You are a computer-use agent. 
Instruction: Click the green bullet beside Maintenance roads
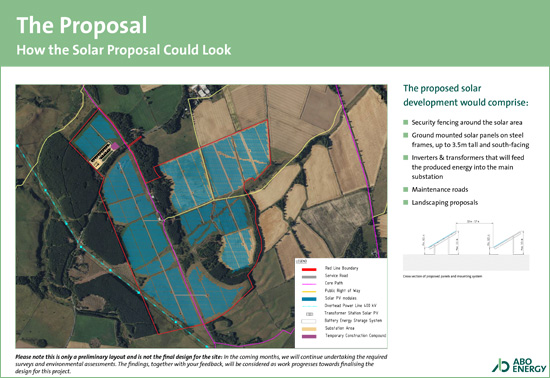coord(405,189)
